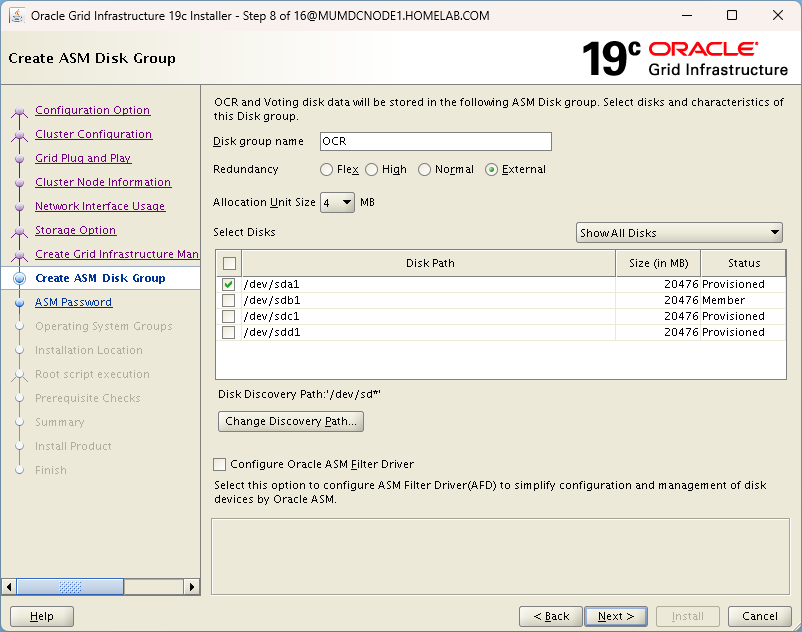Click the Disk group name field
This screenshot has height=632, width=802.
(435, 142)
